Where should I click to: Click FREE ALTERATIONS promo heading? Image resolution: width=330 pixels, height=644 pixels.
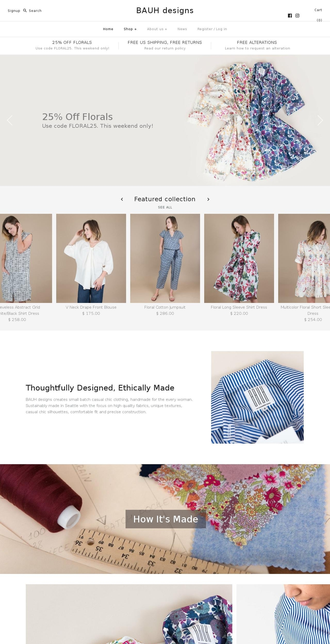point(257,43)
